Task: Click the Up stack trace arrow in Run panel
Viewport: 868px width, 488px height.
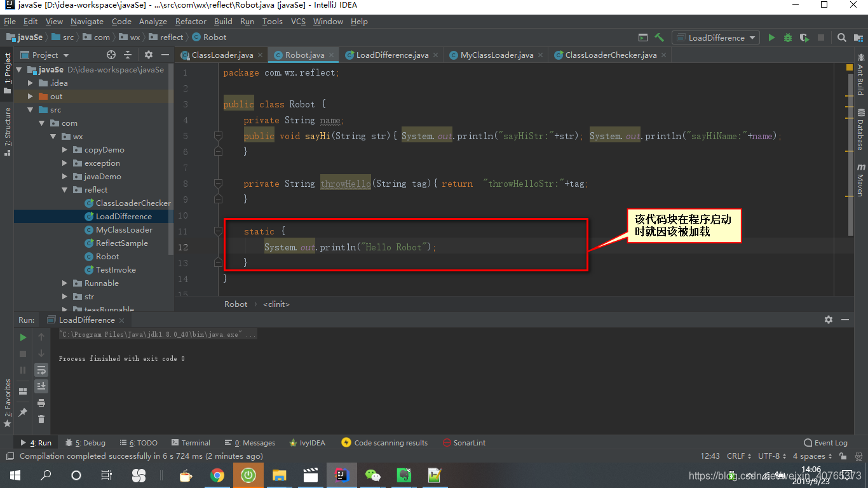Action: pyautogui.click(x=41, y=337)
